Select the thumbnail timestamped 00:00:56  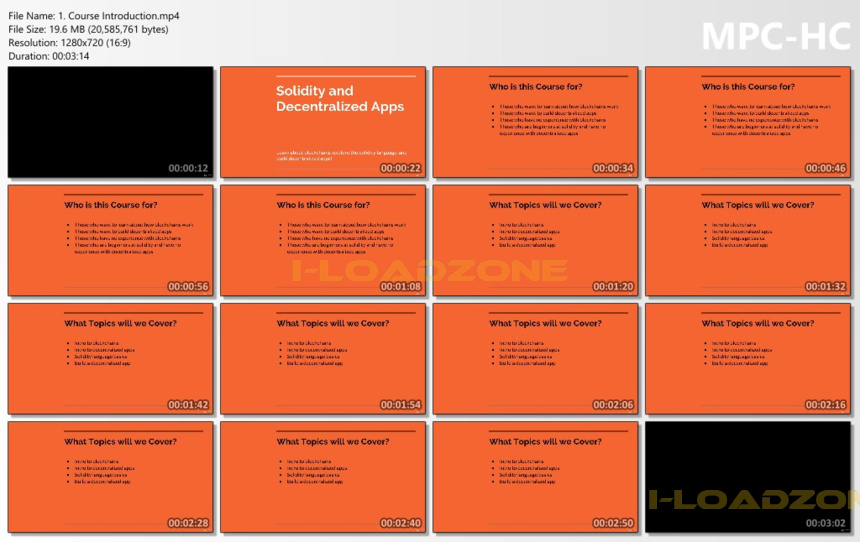click(x=110, y=241)
